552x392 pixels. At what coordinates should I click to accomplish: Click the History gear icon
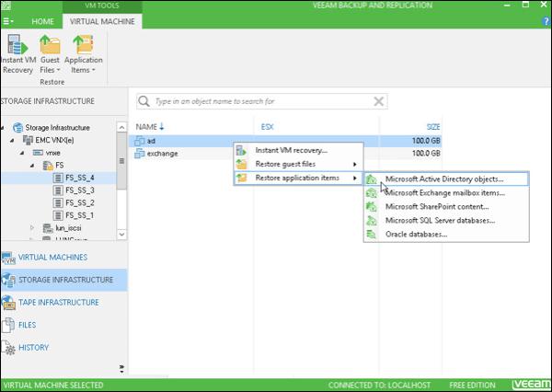click(8, 348)
